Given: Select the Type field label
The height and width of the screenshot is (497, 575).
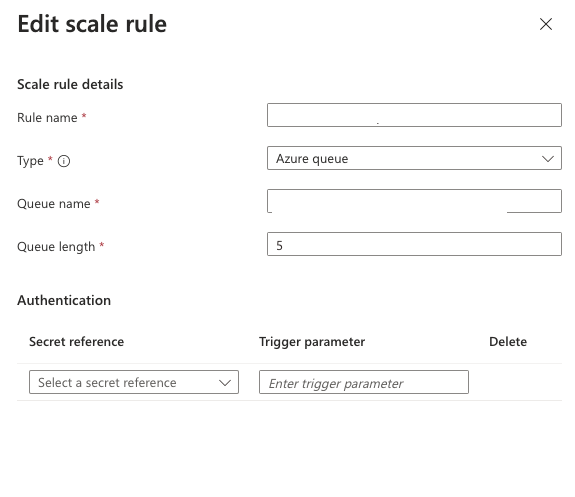Looking at the screenshot, I should [30, 161].
